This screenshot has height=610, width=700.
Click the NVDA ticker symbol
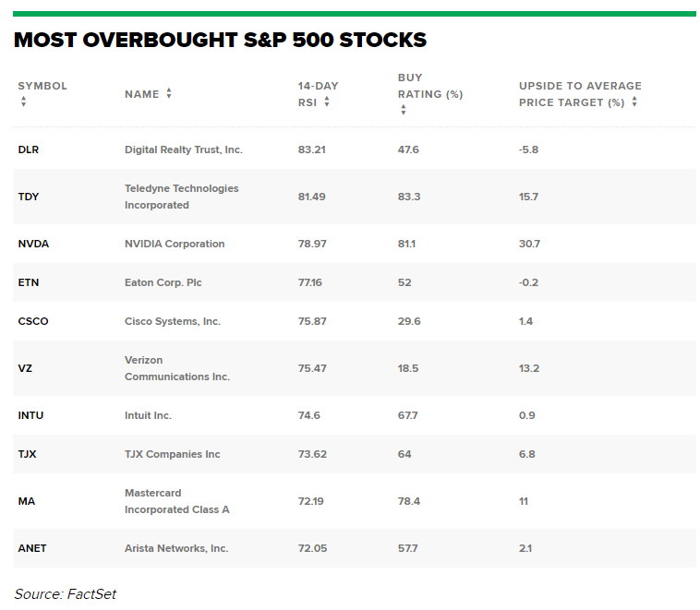(x=33, y=245)
